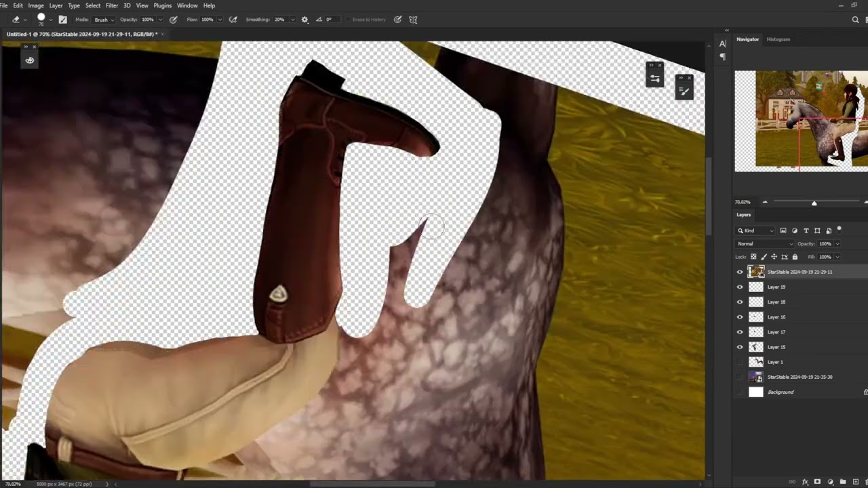The height and width of the screenshot is (488, 868).
Task: Switch to the Histogram tab
Action: click(778, 39)
